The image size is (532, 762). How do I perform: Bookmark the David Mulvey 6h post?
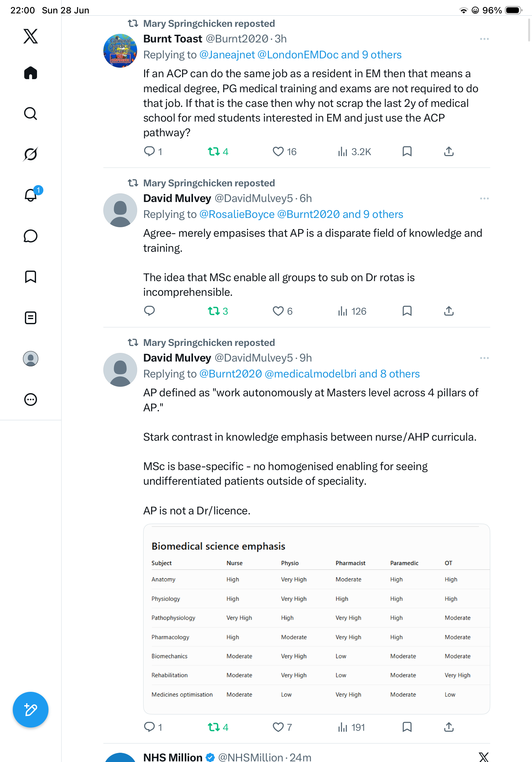pos(407,311)
